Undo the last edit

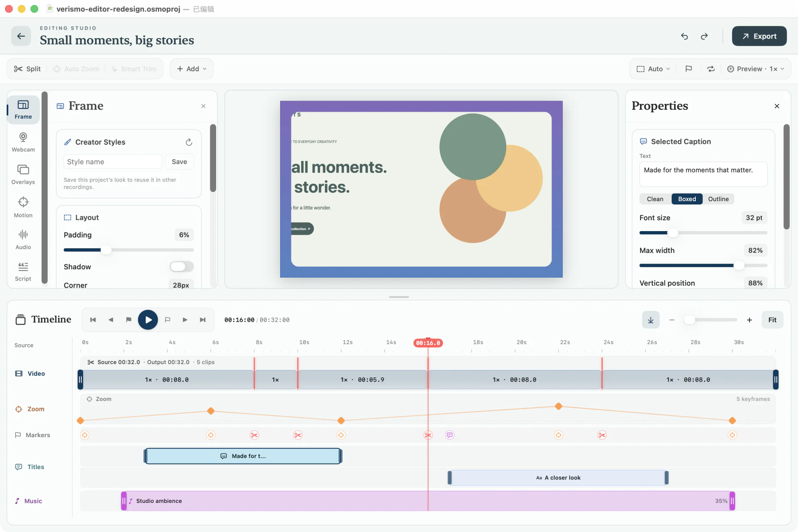coord(685,36)
